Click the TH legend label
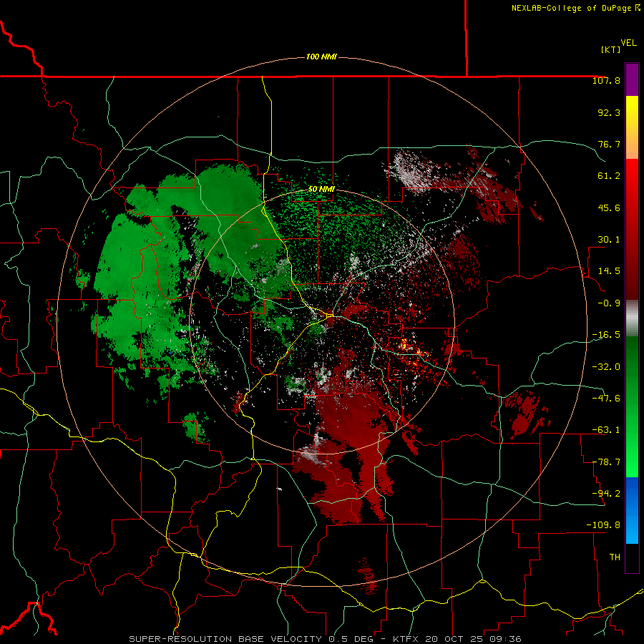 (x=615, y=557)
